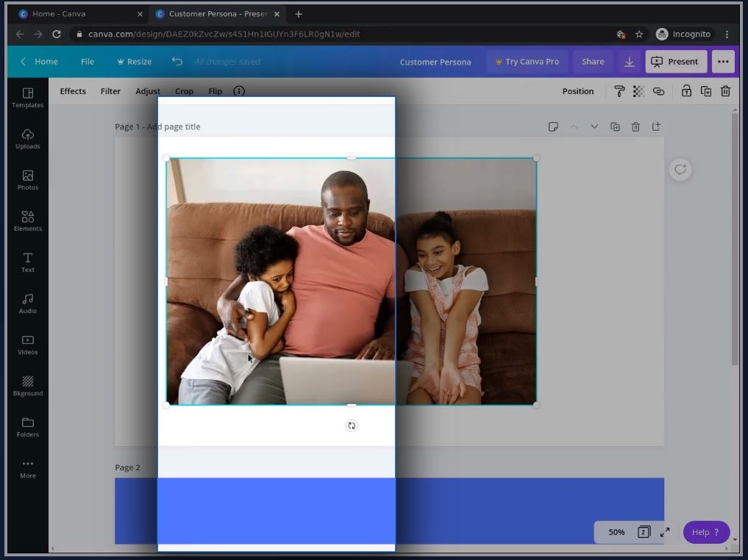748x560 pixels.
Task: Click the link icon in toolbar
Action: point(658,91)
